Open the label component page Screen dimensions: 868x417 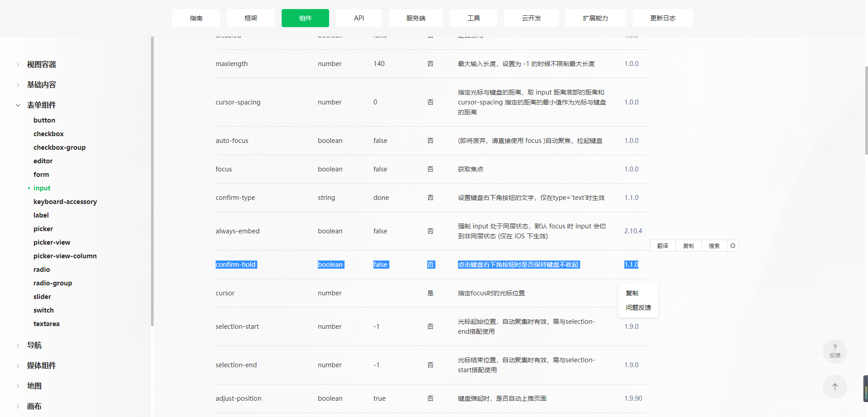tap(41, 215)
